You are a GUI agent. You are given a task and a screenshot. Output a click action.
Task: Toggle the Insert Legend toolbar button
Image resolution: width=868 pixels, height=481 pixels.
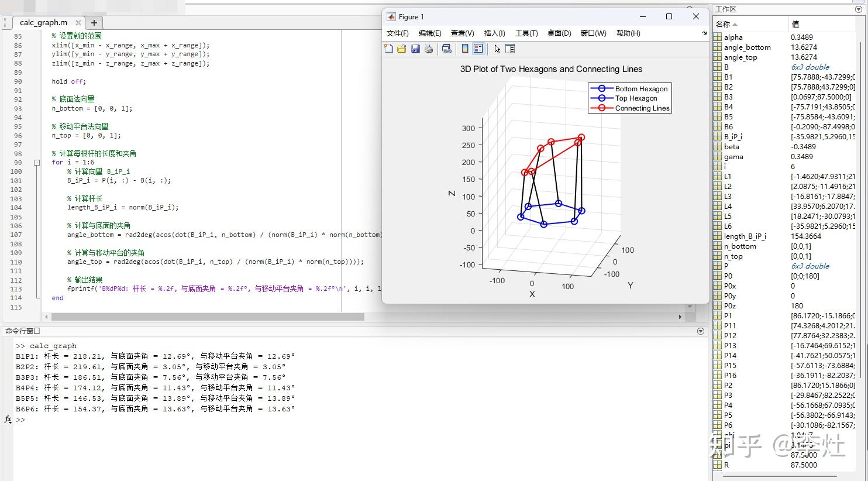click(x=478, y=49)
